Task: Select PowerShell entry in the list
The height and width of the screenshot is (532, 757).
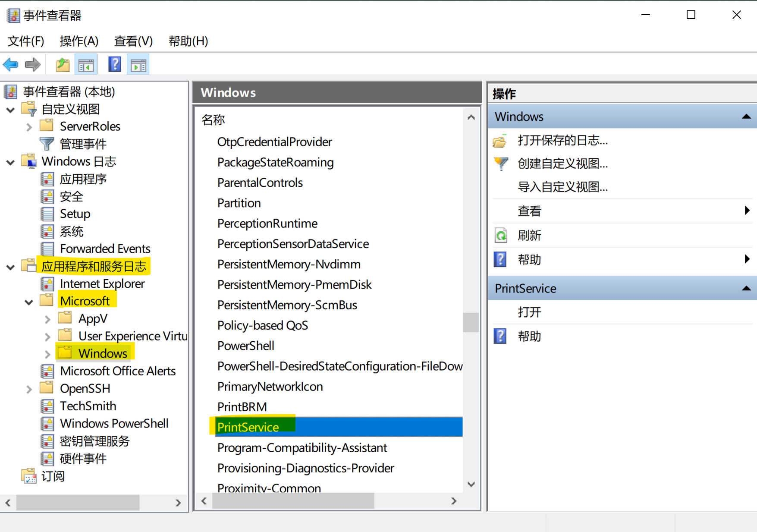Action: point(246,346)
